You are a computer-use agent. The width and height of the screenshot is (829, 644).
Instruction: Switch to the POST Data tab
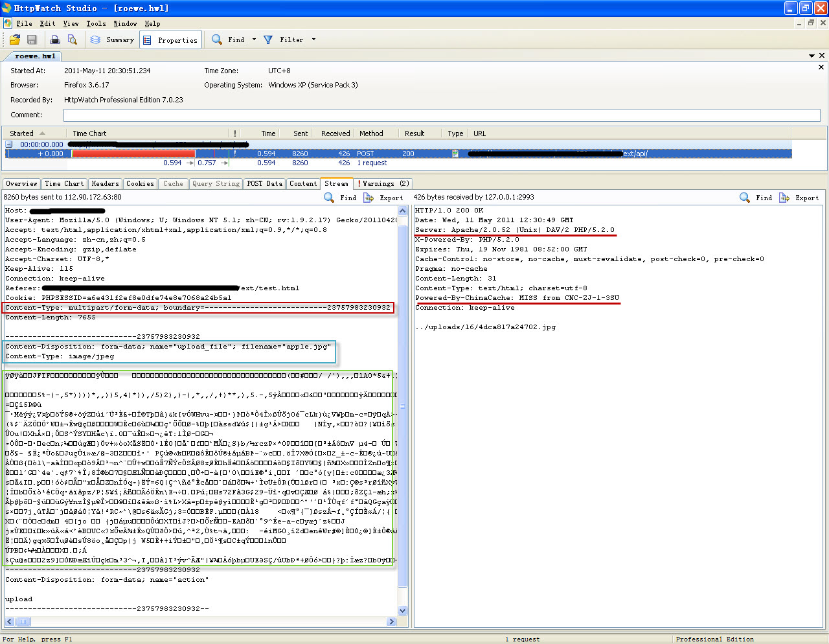(265, 184)
